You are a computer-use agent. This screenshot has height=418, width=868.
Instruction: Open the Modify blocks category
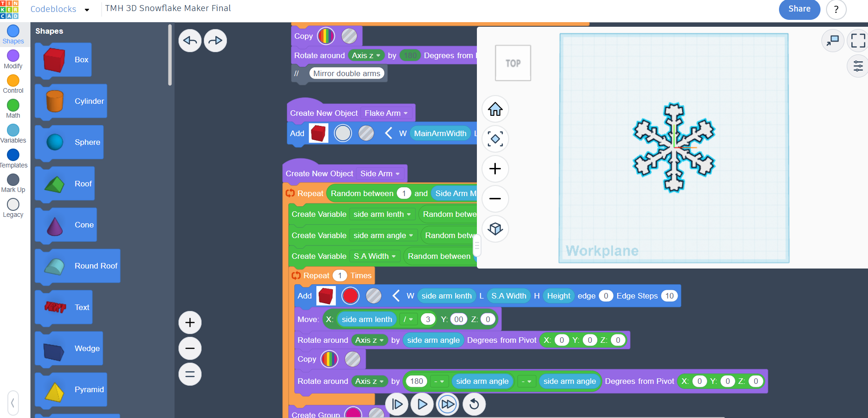(x=13, y=60)
